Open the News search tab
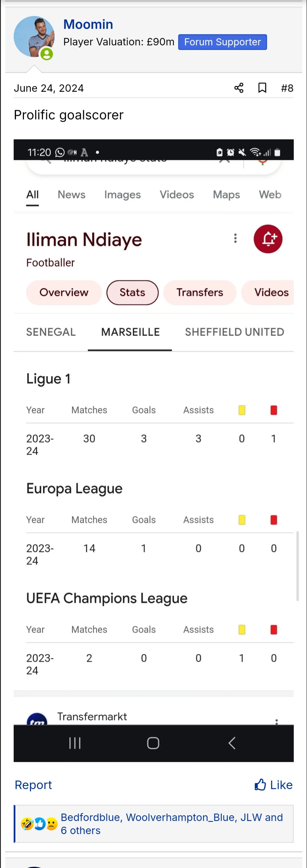Image resolution: width=307 pixels, height=868 pixels. click(x=71, y=195)
